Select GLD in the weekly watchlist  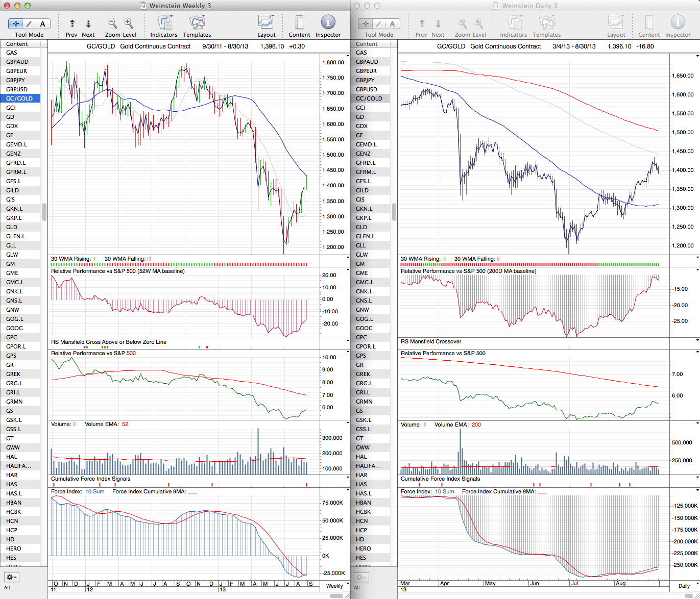click(x=12, y=227)
